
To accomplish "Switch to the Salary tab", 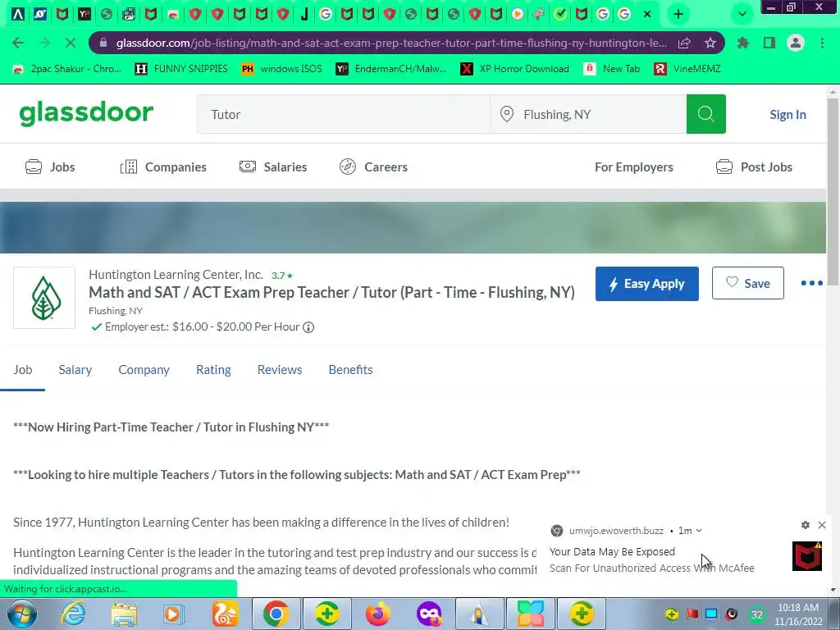I will click(75, 370).
